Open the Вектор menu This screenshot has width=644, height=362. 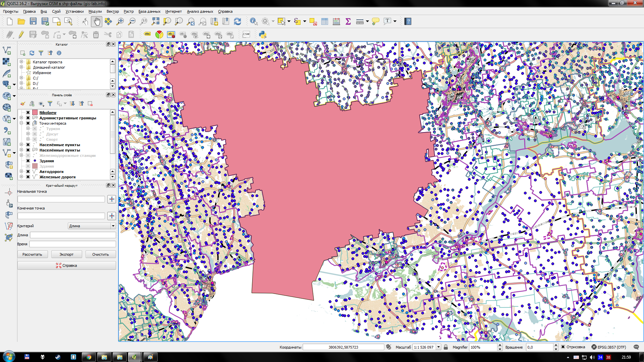[112, 11]
